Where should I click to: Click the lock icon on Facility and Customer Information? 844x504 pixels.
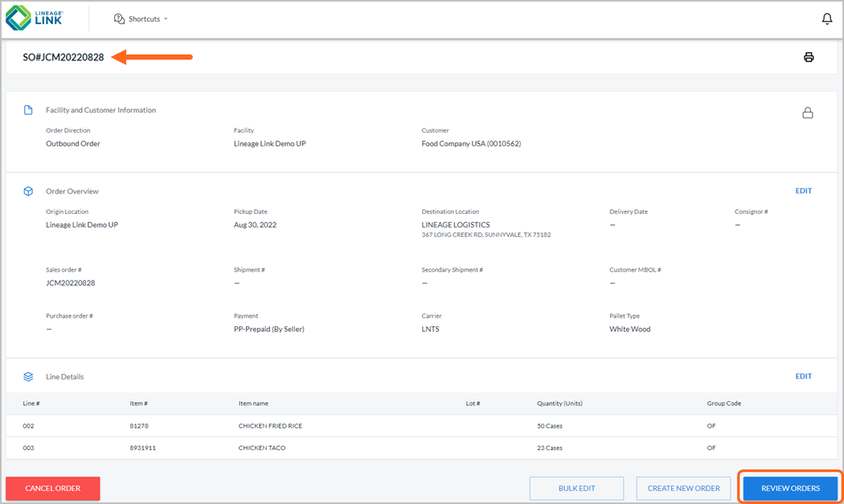808,113
